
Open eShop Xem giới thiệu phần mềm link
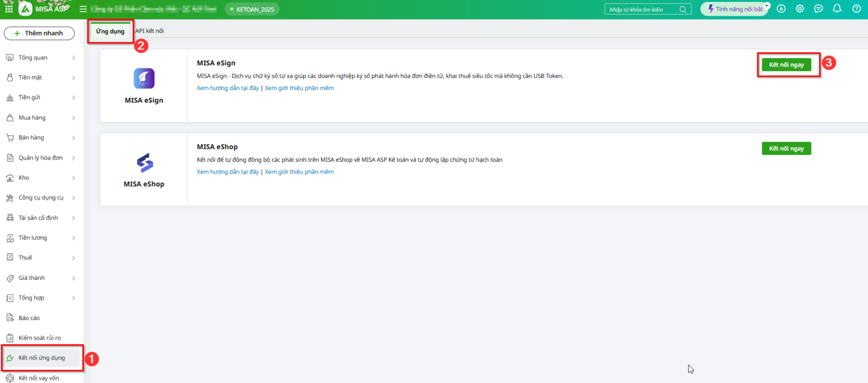tap(299, 172)
